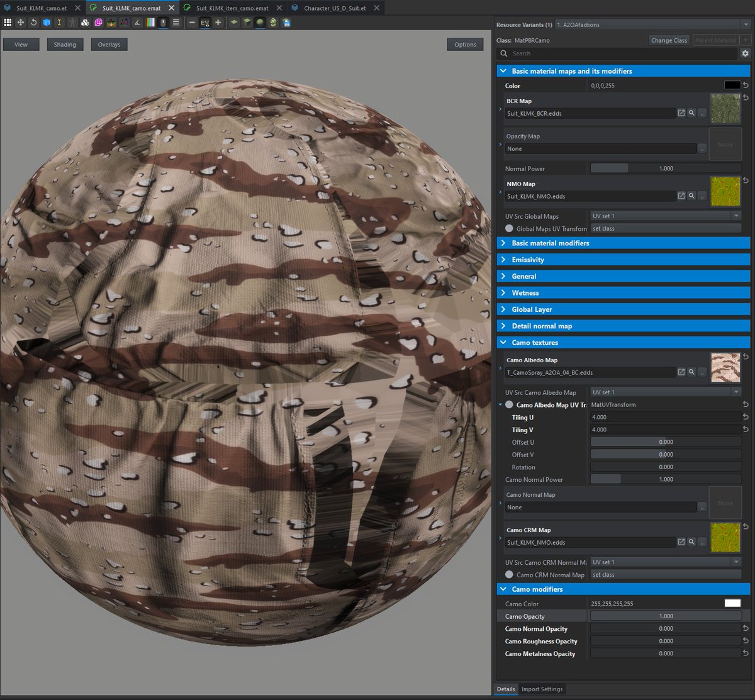Click the properties Search field
The height and width of the screenshot is (700, 755).
(617, 53)
